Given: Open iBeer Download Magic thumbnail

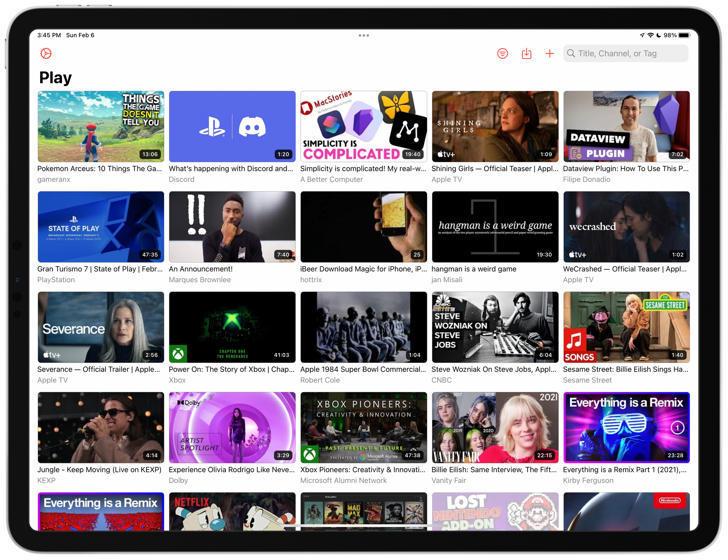Looking at the screenshot, I should click(x=364, y=227).
